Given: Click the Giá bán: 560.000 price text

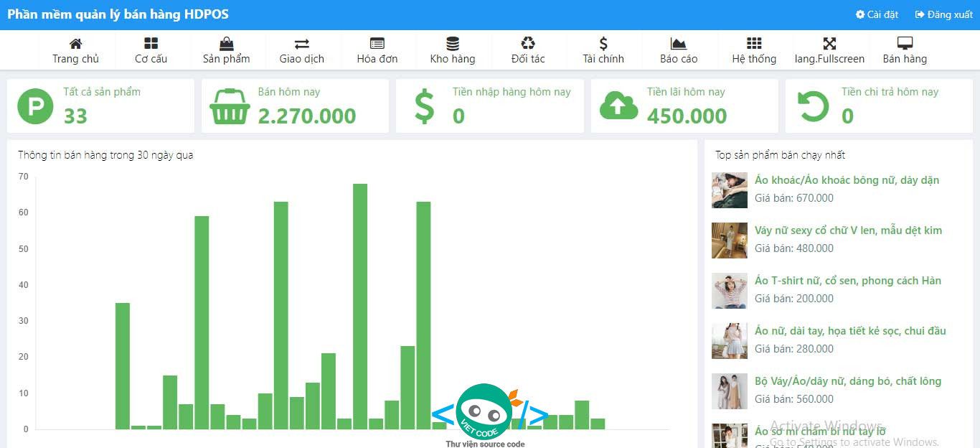Looking at the screenshot, I should click(x=794, y=399).
